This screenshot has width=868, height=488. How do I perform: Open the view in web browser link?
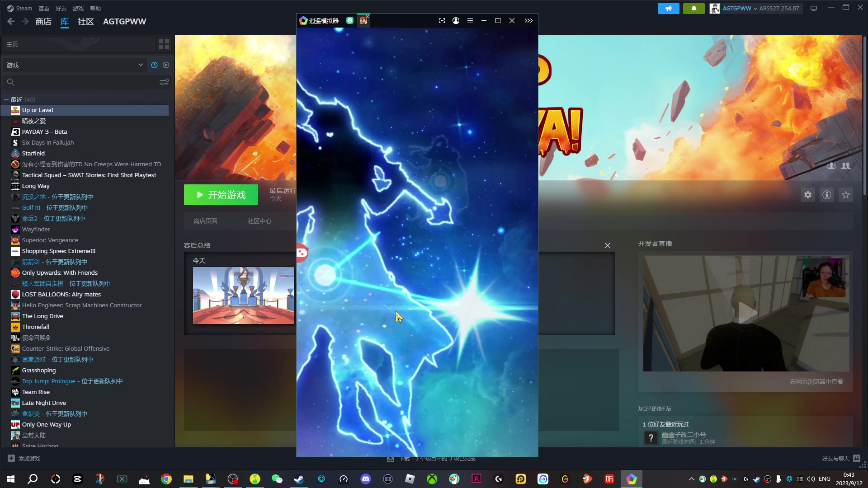(816, 381)
